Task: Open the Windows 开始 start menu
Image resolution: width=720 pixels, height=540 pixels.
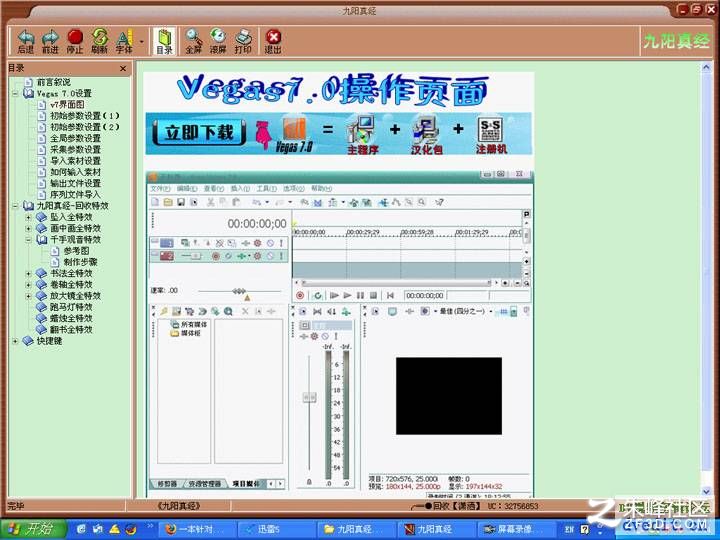Action: 34,529
